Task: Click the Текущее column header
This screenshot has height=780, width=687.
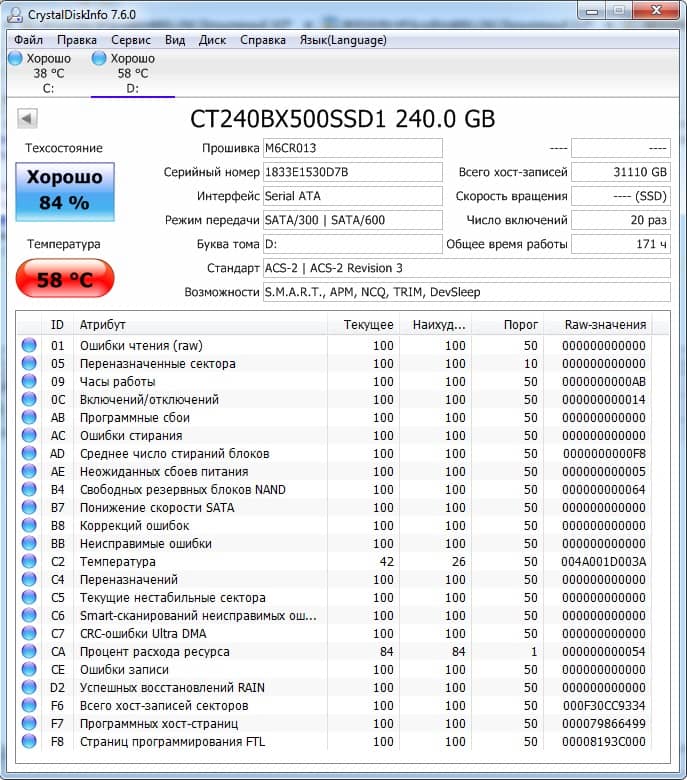Action: (364, 324)
